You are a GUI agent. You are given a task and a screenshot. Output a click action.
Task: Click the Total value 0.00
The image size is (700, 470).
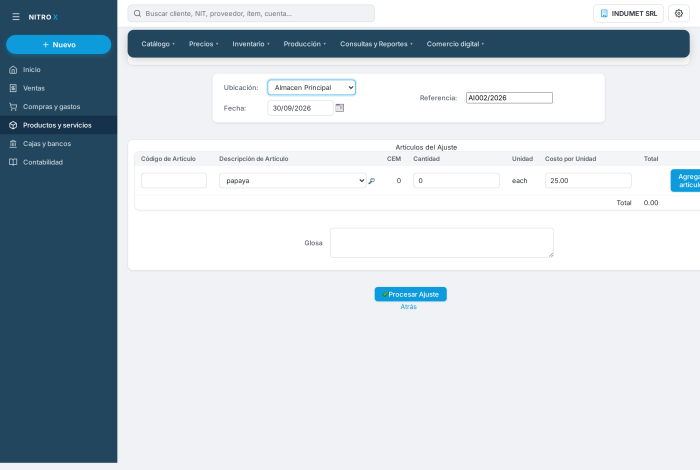651,203
